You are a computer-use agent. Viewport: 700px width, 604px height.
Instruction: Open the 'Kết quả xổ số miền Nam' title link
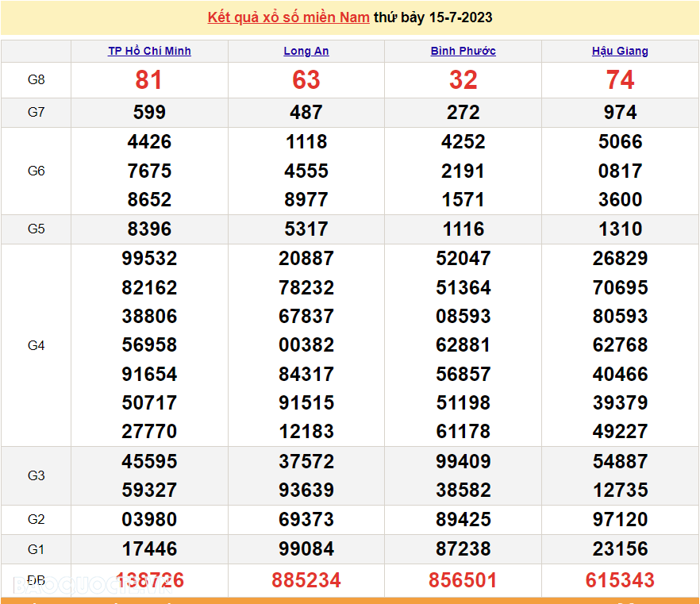point(288,17)
